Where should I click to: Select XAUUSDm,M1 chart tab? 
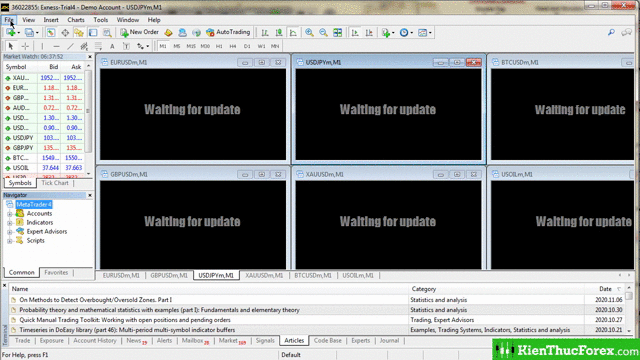[264, 276]
